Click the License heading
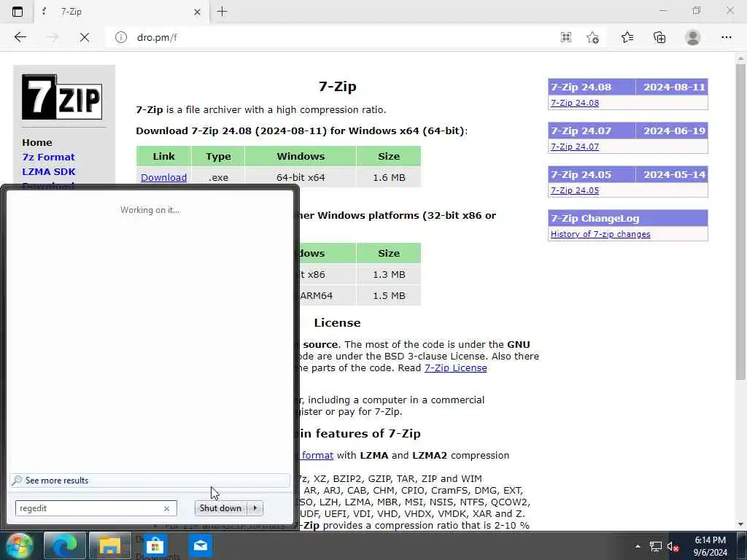This screenshot has height=560, width=747. pyautogui.click(x=337, y=323)
